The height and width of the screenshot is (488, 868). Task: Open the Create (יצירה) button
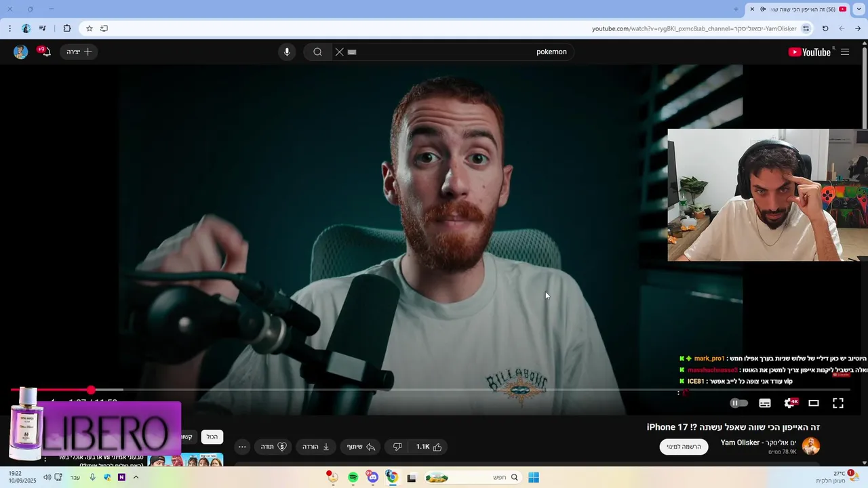79,52
